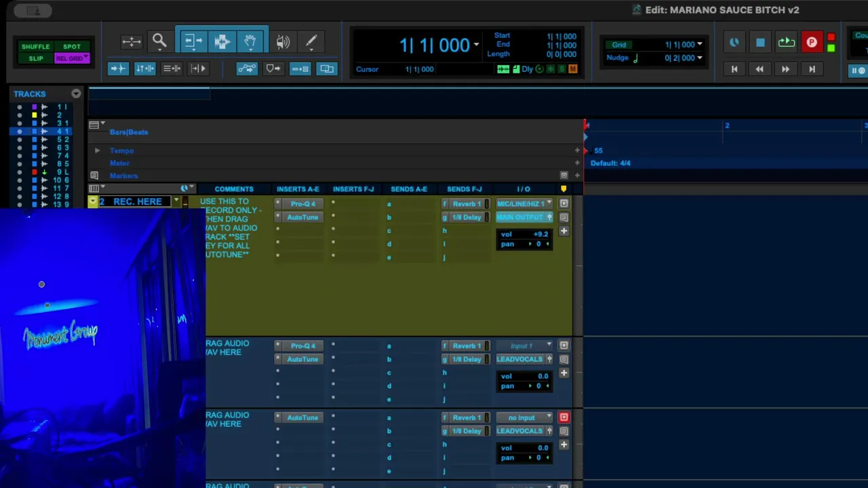The width and height of the screenshot is (868, 488).
Task: Select the Pencil tool
Action: point(311,42)
